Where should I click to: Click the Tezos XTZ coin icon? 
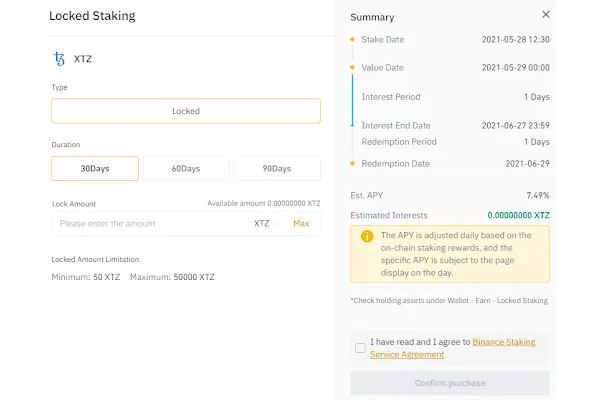pos(59,59)
